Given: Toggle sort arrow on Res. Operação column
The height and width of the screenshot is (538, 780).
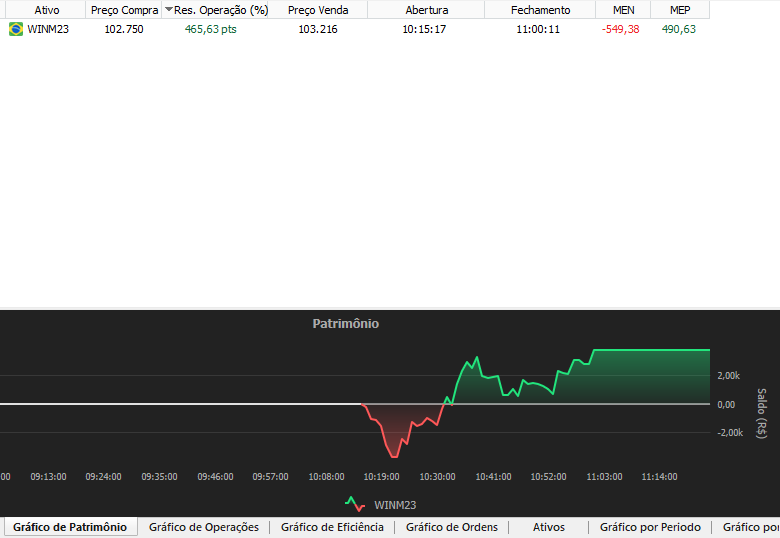Looking at the screenshot, I should tap(169, 9).
